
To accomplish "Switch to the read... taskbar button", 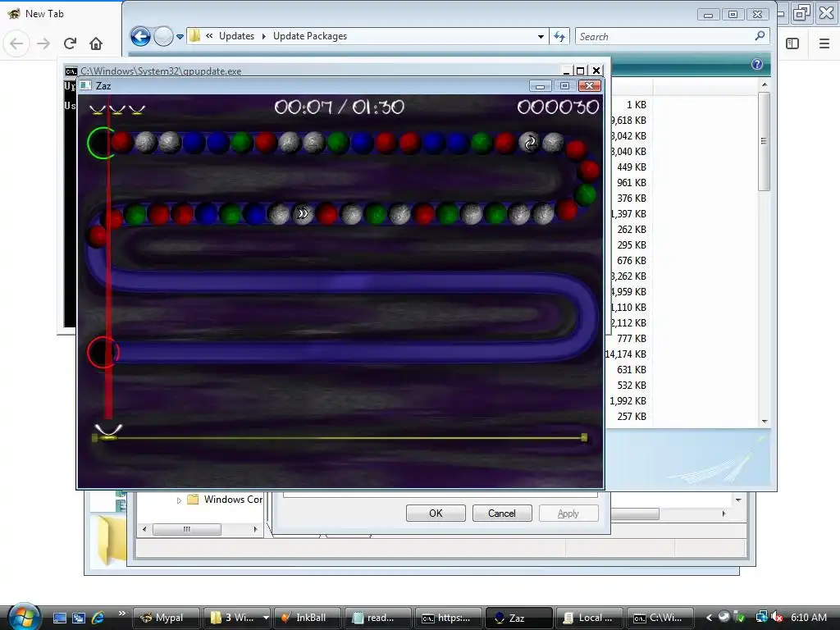I will pyautogui.click(x=377, y=618).
